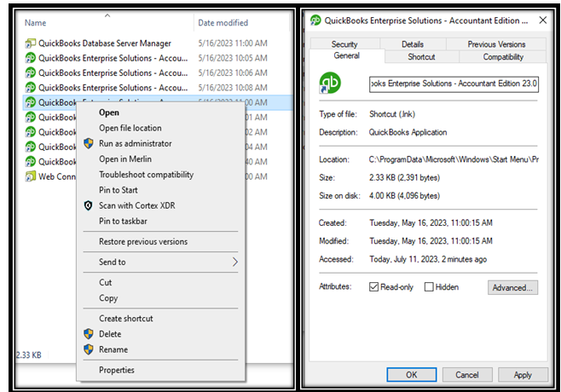Screen dimensions: 561x392
Task: Click the Advanced... button
Action: (x=512, y=287)
